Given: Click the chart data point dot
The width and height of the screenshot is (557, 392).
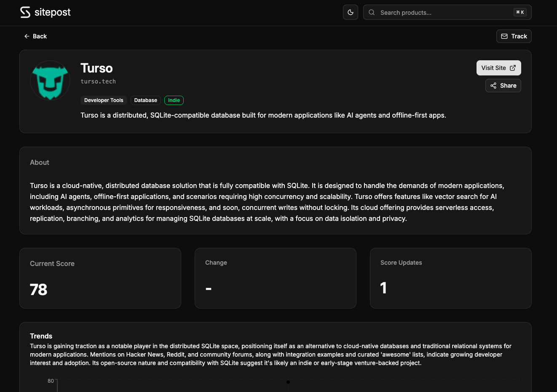Looking at the screenshot, I should [288, 382].
